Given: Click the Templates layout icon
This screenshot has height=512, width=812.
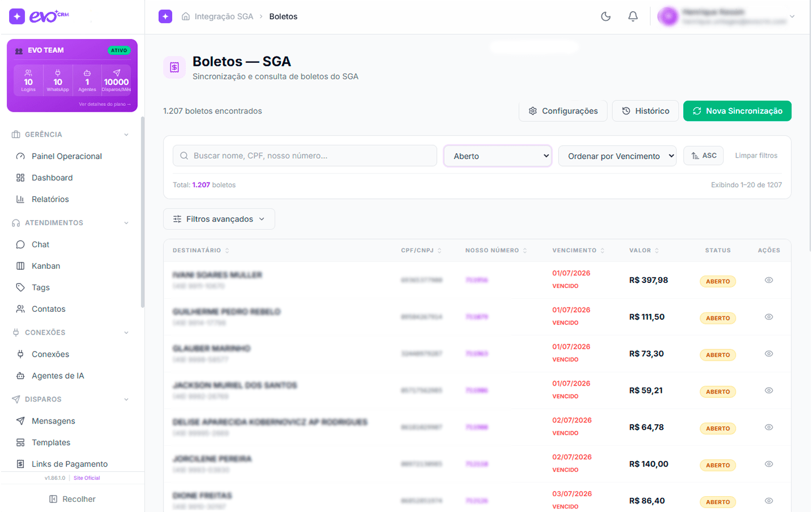Looking at the screenshot, I should pos(20,443).
